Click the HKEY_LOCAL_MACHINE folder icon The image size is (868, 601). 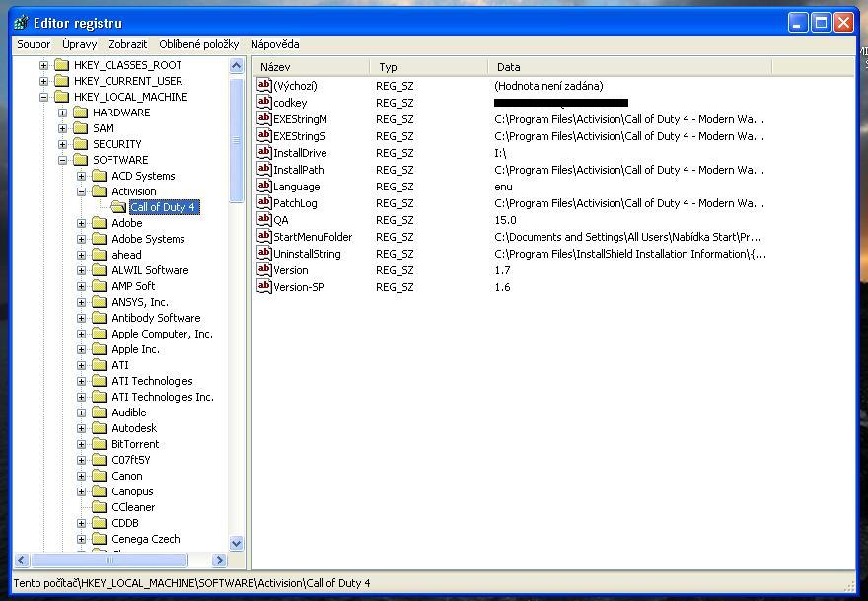(61, 97)
